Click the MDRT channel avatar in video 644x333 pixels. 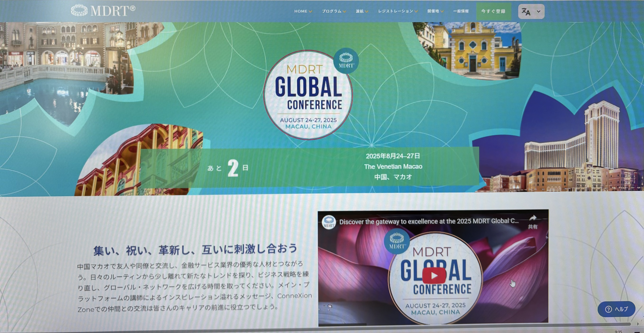pyautogui.click(x=328, y=222)
